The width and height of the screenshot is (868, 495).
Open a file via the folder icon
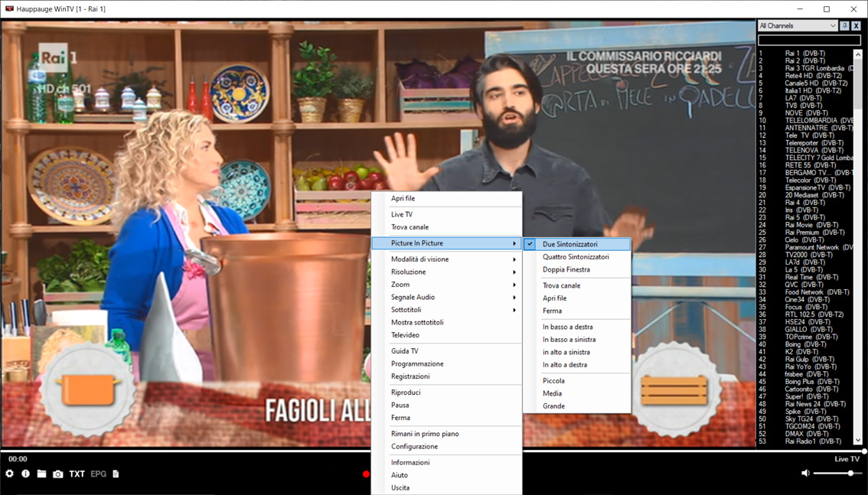41,474
